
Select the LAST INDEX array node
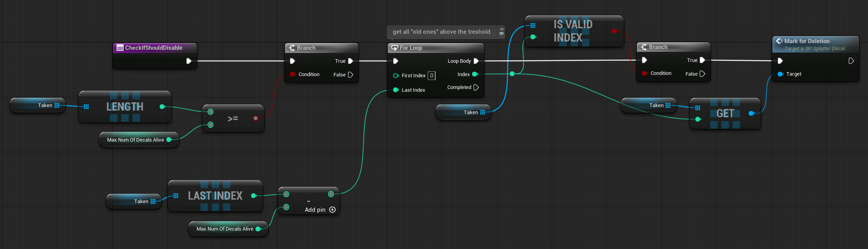(215, 196)
